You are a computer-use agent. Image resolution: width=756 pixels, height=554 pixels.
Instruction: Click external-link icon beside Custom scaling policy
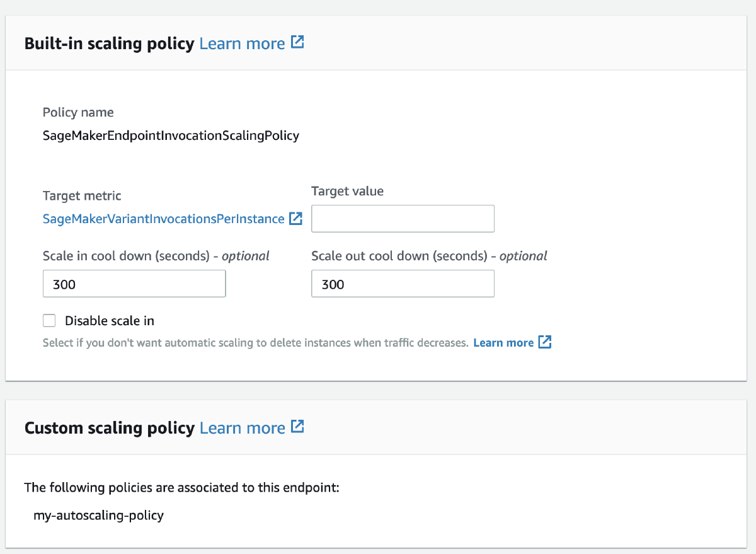click(297, 427)
